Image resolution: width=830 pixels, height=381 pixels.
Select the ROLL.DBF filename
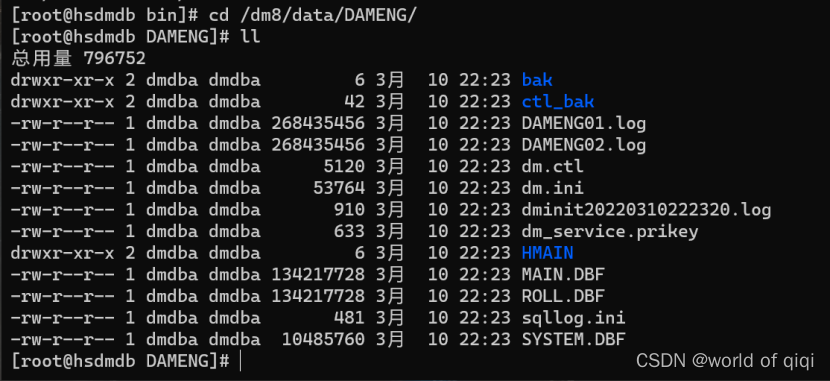(563, 296)
